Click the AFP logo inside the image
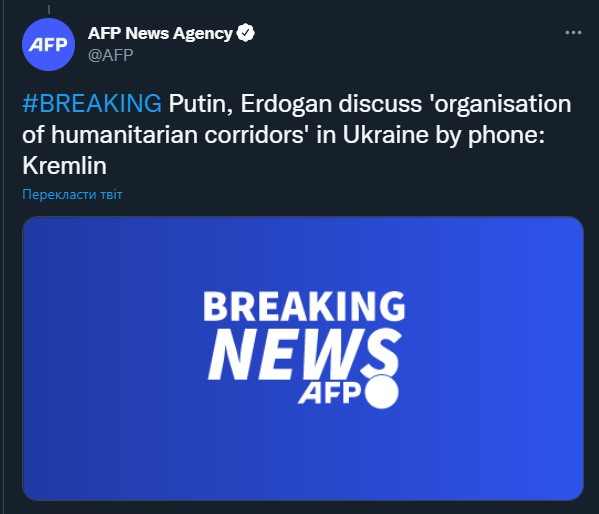599x514 pixels. tap(329, 392)
